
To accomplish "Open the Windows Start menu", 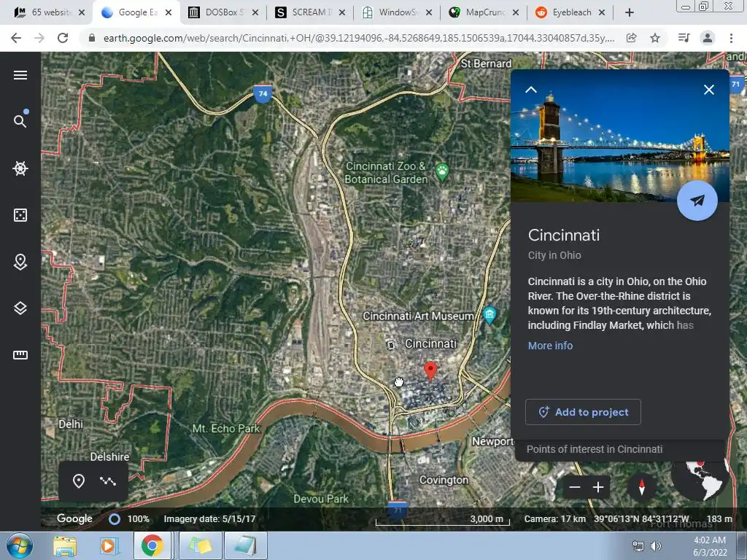I will tap(19, 545).
